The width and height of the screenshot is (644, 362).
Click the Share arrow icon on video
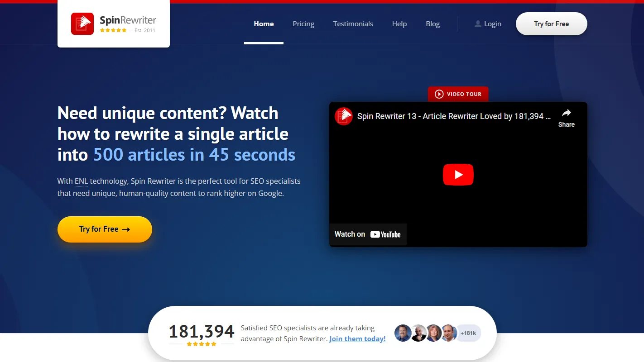coord(566,113)
